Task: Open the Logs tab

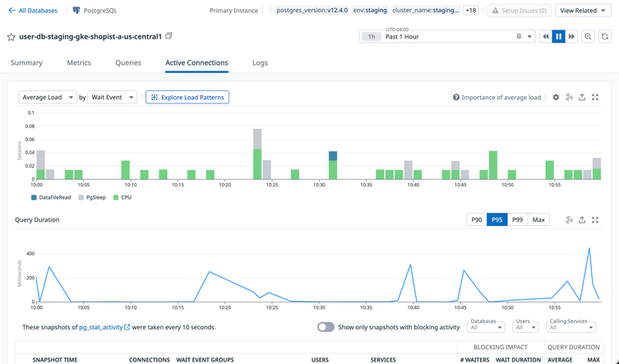Action: point(260,62)
